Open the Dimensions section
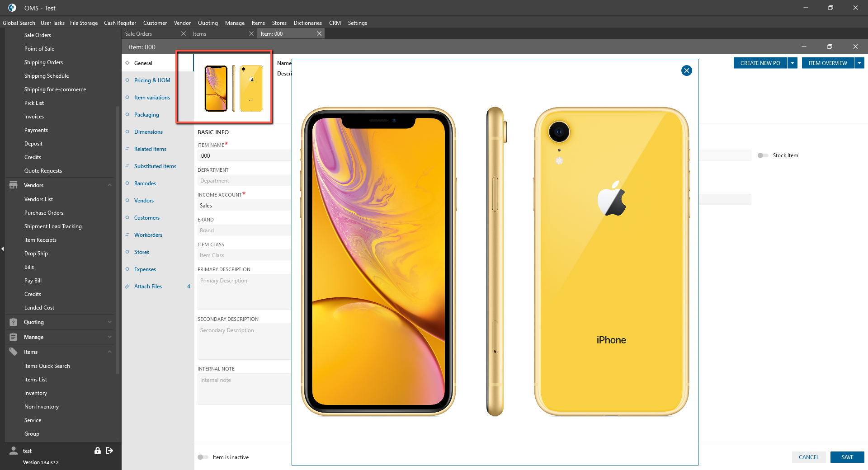The width and height of the screenshot is (868, 470). point(148,132)
